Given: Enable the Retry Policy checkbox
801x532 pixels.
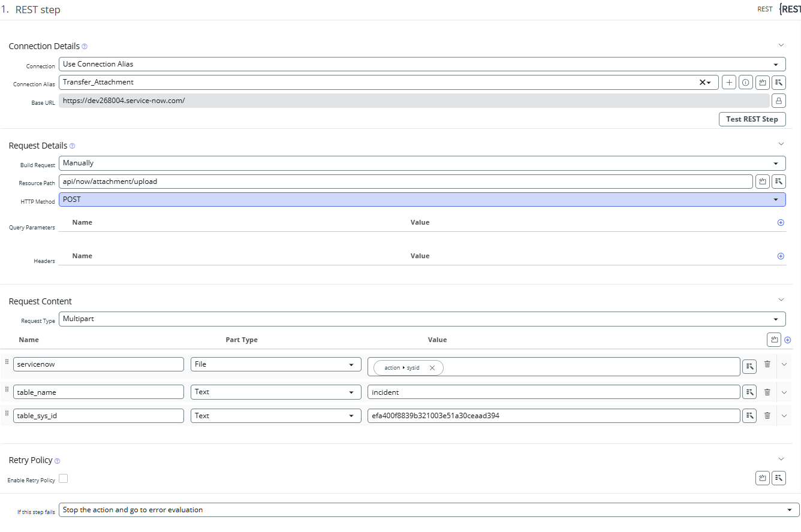Looking at the screenshot, I should click(63, 478).
